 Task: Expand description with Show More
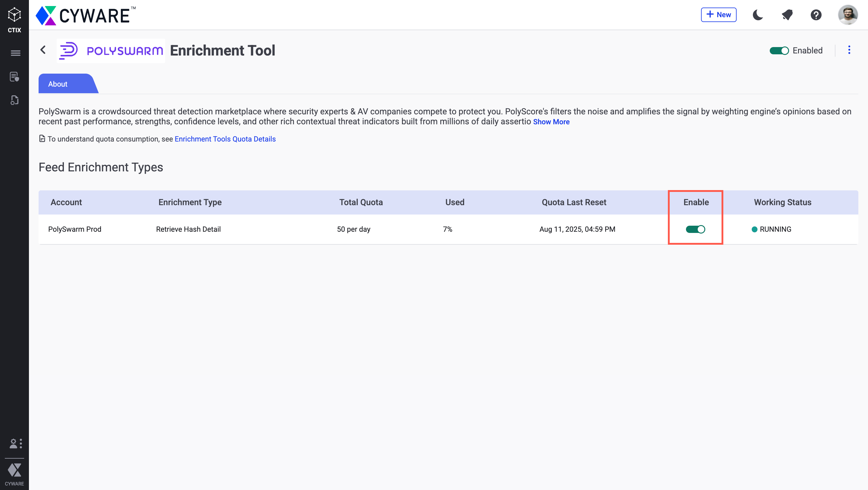pyautogui.click(x=551, y=122)
